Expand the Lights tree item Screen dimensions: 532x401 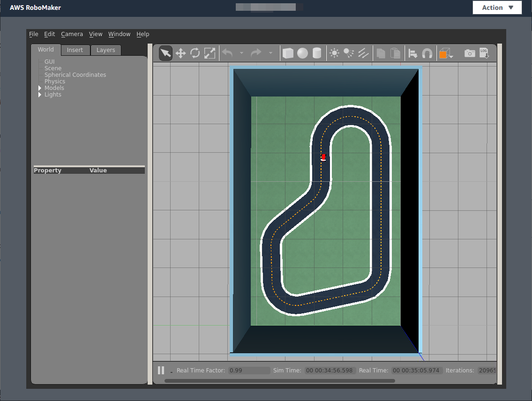point(40,94)
